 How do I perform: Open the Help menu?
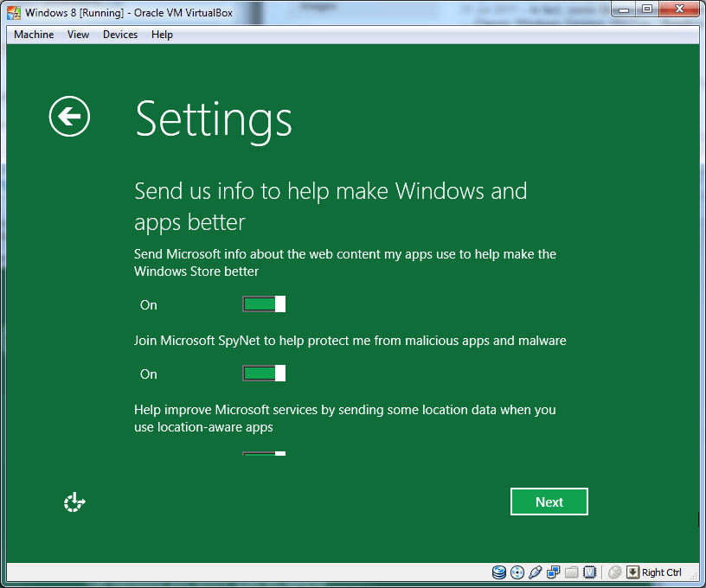click(x=162, y=35)
